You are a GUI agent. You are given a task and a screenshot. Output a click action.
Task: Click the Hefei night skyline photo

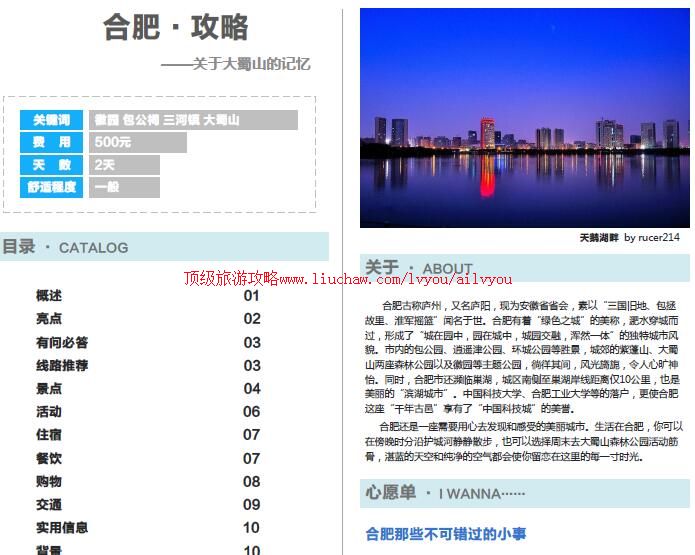tap(524, 118)
